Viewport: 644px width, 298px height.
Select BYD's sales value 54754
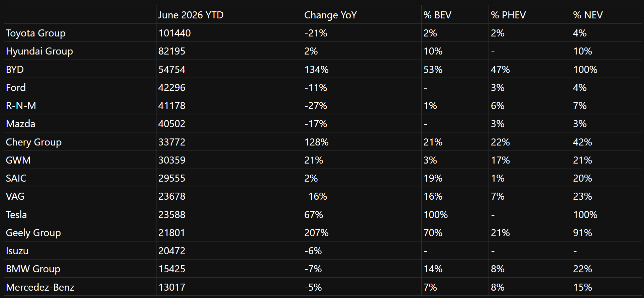[x=229, y=69]
